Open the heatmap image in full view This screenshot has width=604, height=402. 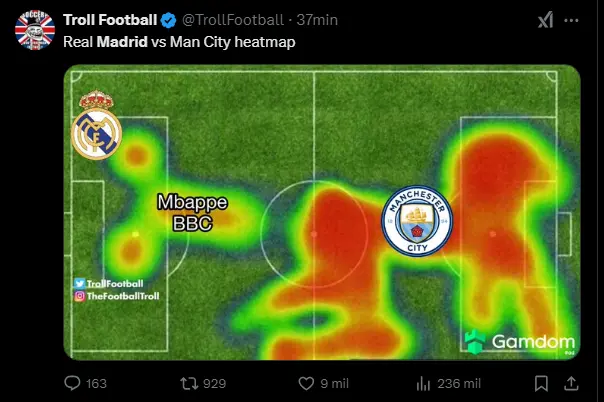pyautogui.click(x=322, y=212)
